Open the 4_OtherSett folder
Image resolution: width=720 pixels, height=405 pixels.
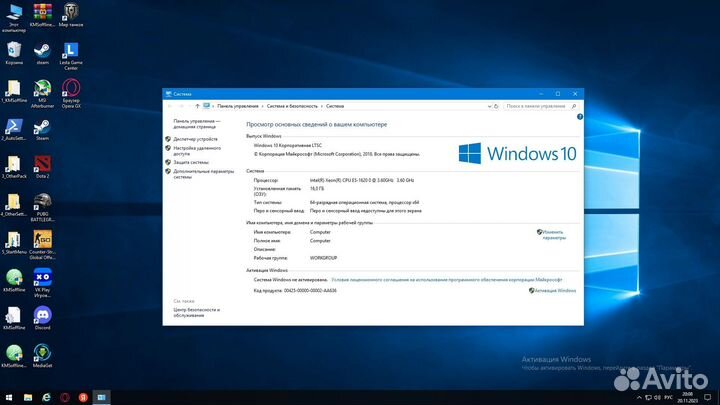14,205
